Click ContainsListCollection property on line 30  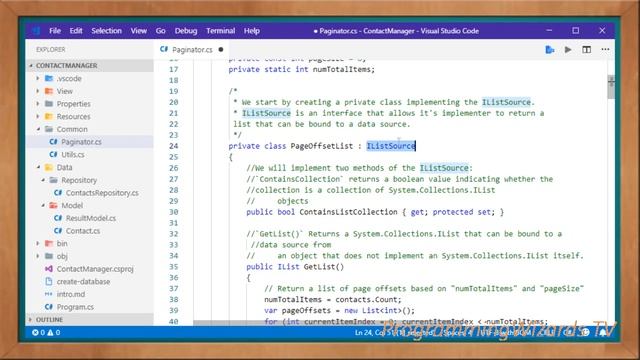tap(348, 212)
